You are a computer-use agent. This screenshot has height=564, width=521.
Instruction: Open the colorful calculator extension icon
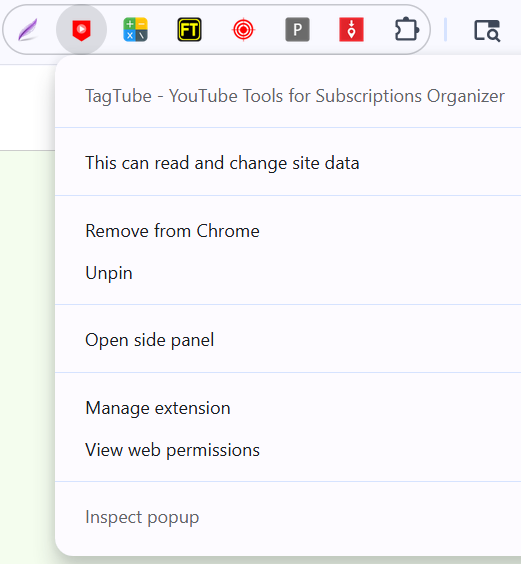pyautogui.click(x=135, y=29)
